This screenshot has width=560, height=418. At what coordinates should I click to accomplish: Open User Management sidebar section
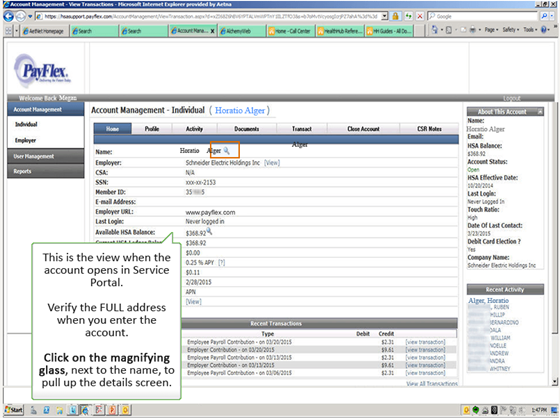tap(46, 156)
